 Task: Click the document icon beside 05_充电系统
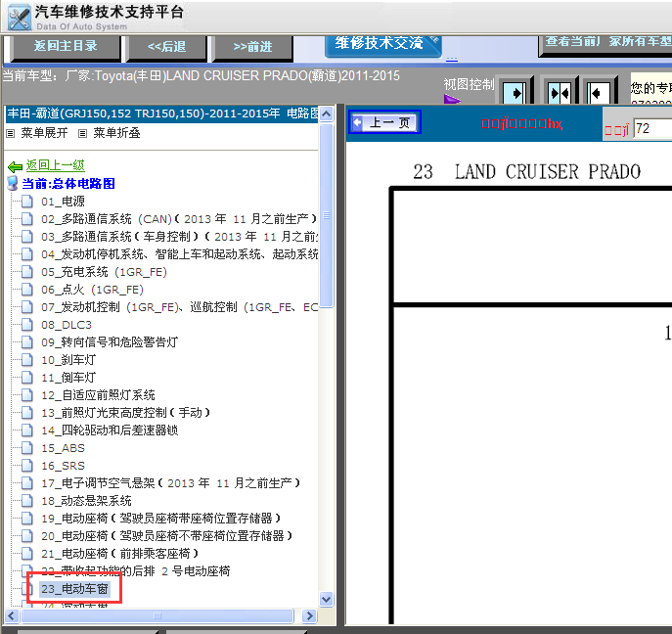coord(27,272)
